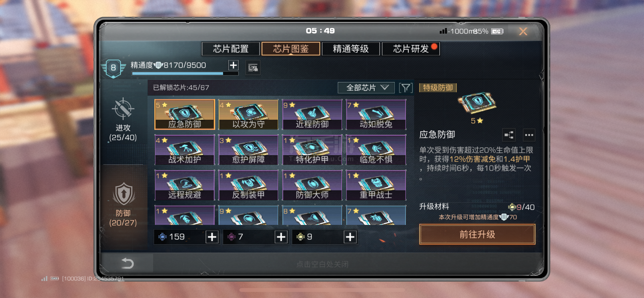Viewport: 644px width, 298px height.
Task: Open the filter funnel icon
Action: click(406, 88)
